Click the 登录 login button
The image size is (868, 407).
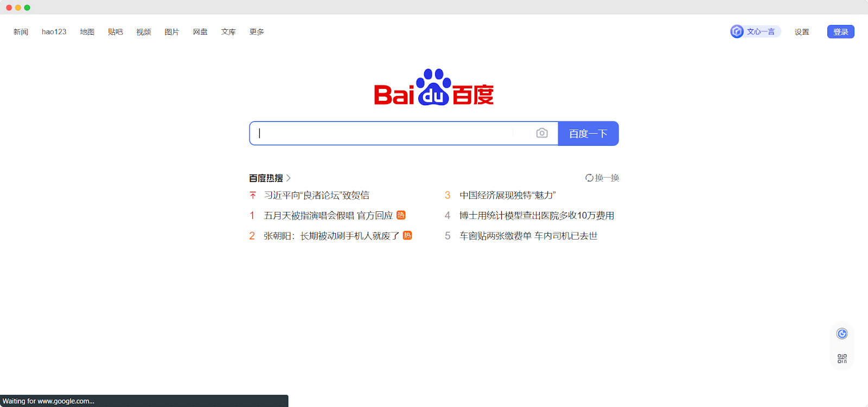[x=841, y=31]
